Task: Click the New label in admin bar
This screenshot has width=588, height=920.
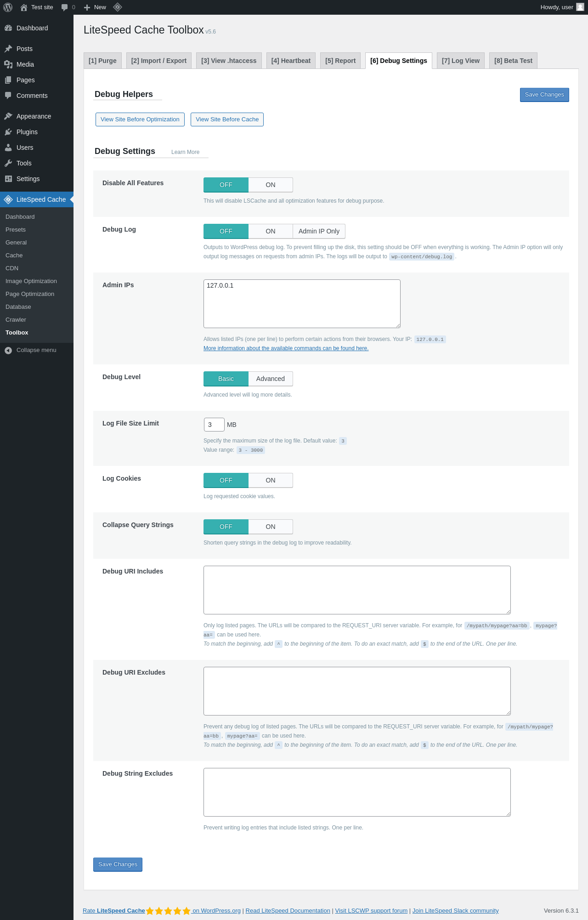Action: click(100, 7)
